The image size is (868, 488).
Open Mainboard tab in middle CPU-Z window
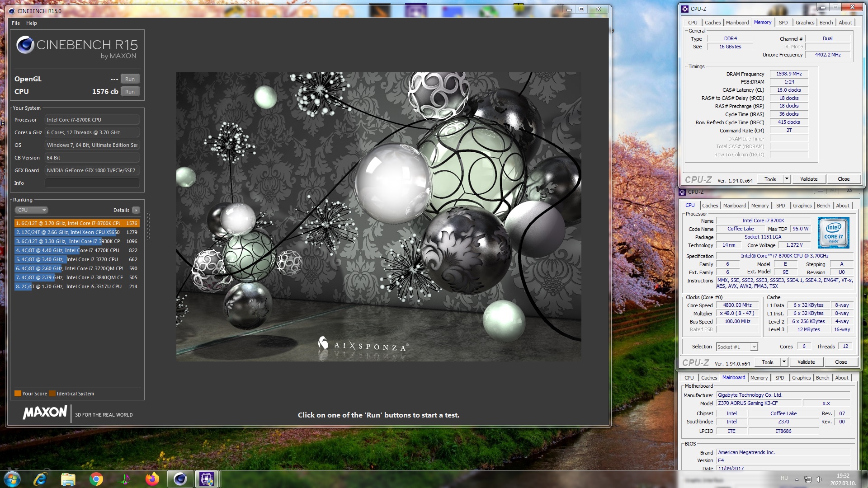click(x=735, y=206)
